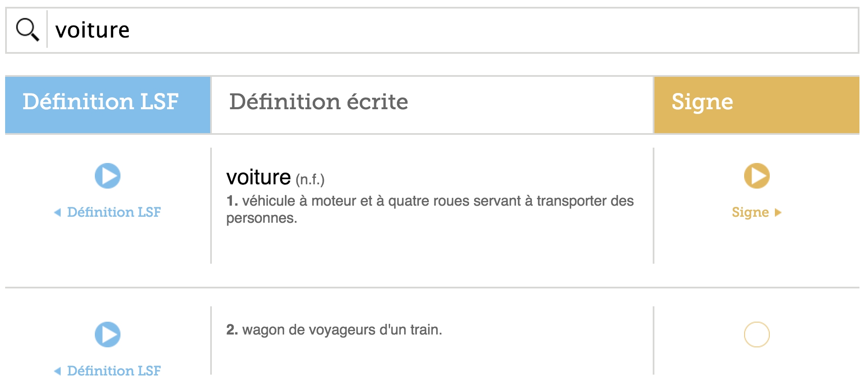868x384 pixels.
Task: Click the Définition LSF link for voiture definition 1
Action: coord(114,212)
